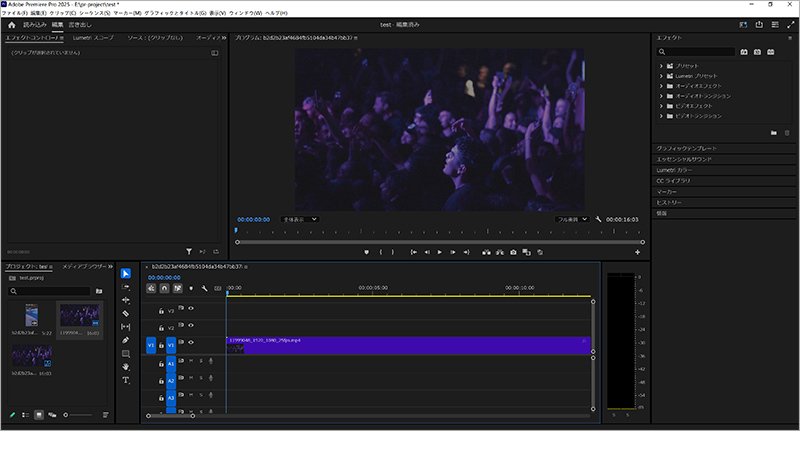Show overflow tabs in source panel group
This screenshot has height=451, width=800.
(223, 38)
